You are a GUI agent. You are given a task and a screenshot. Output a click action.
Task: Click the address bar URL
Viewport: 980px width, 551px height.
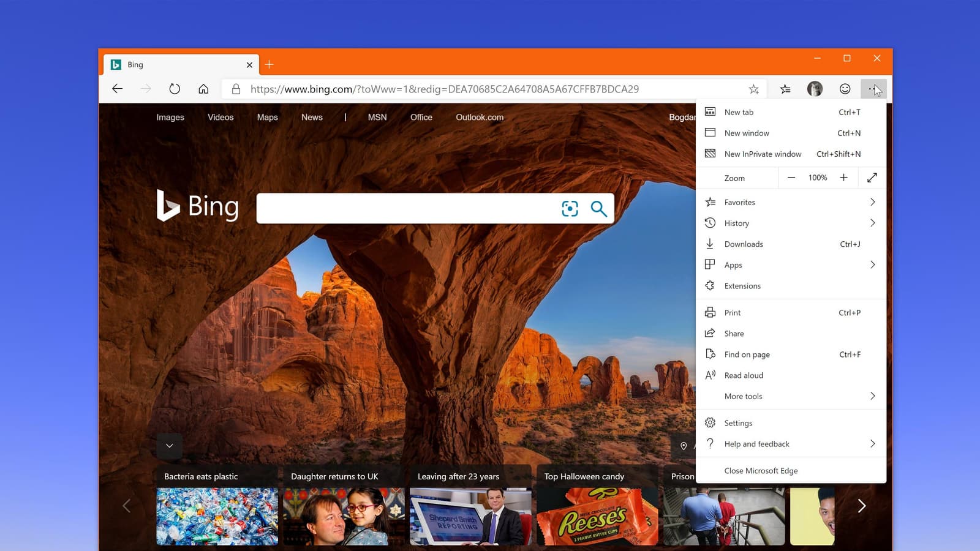click(444, 89)
